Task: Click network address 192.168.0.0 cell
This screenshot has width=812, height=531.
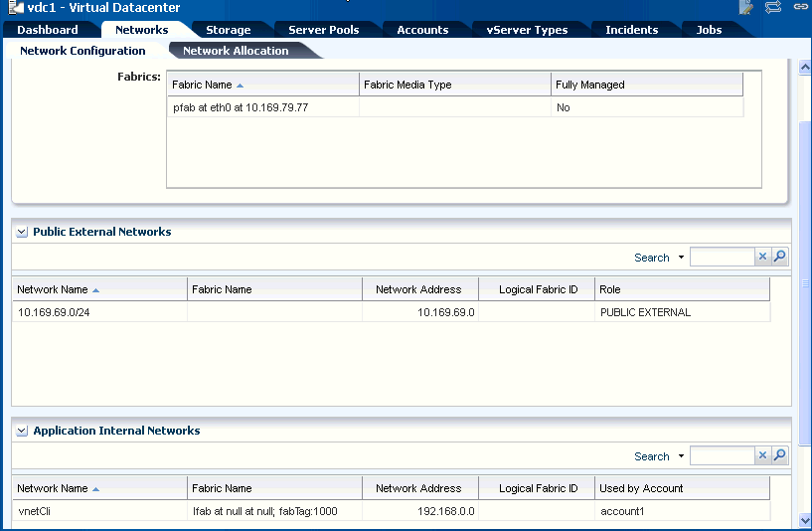Action: [x=420, y=511]
